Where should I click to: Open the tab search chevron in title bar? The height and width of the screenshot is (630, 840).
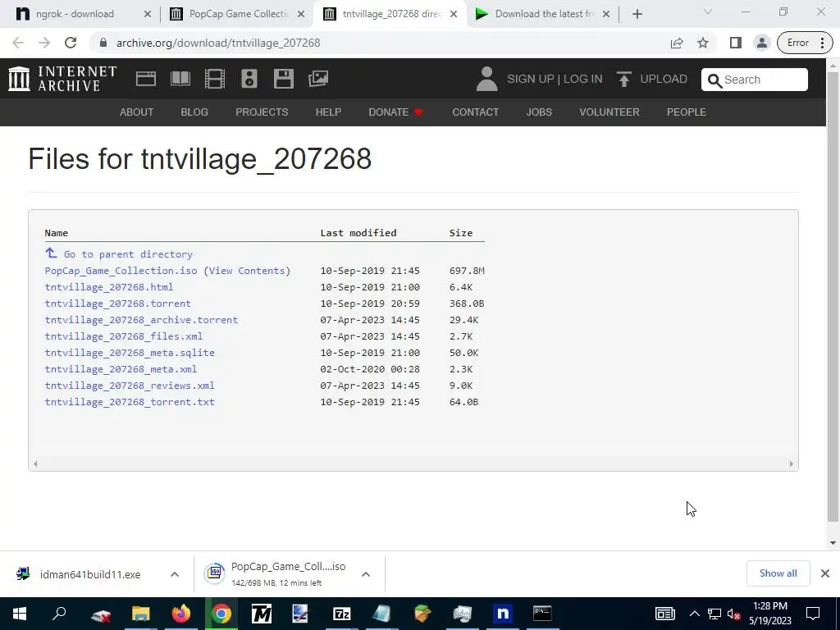coord(708,11)
